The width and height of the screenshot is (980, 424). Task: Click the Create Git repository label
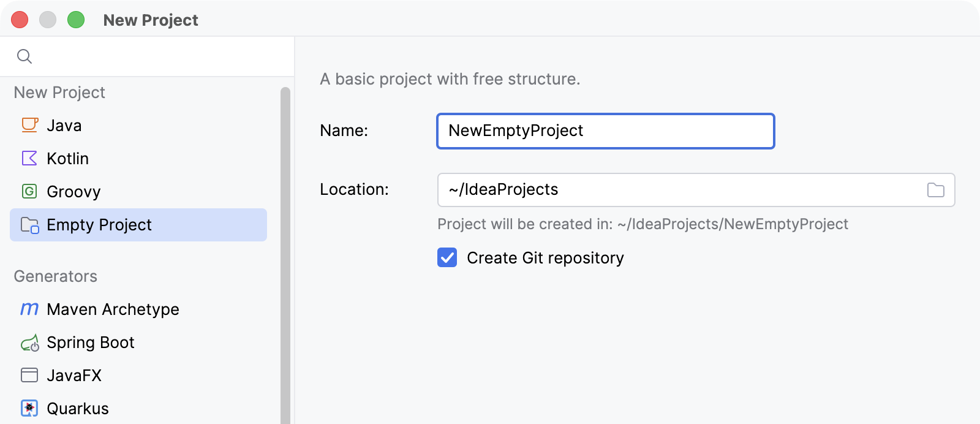click(x=545, y=258)
